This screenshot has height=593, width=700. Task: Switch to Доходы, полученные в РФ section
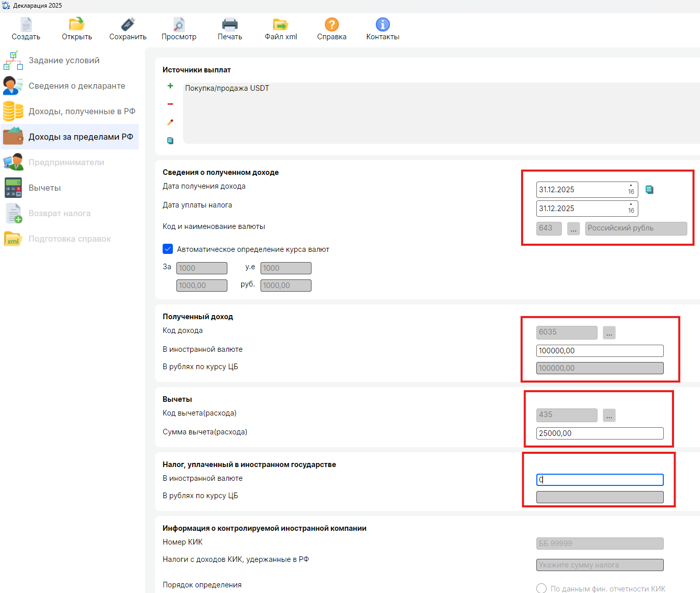[82, 111]
